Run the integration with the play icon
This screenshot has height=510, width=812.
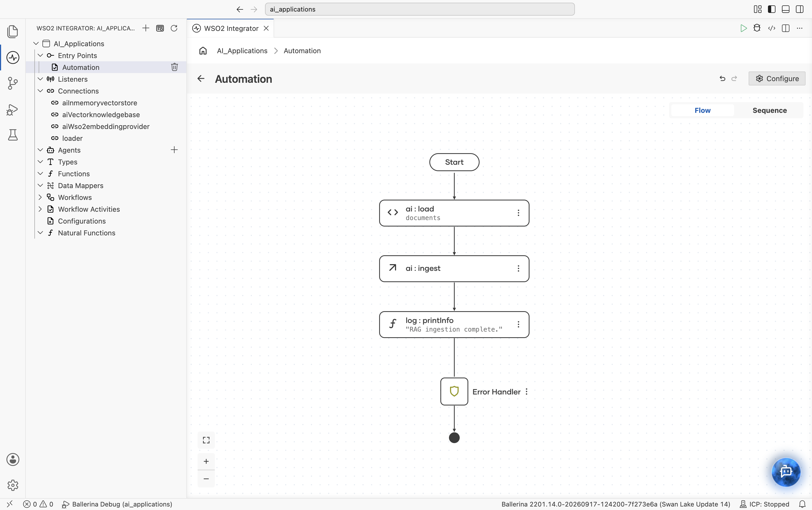click(743, 28)
